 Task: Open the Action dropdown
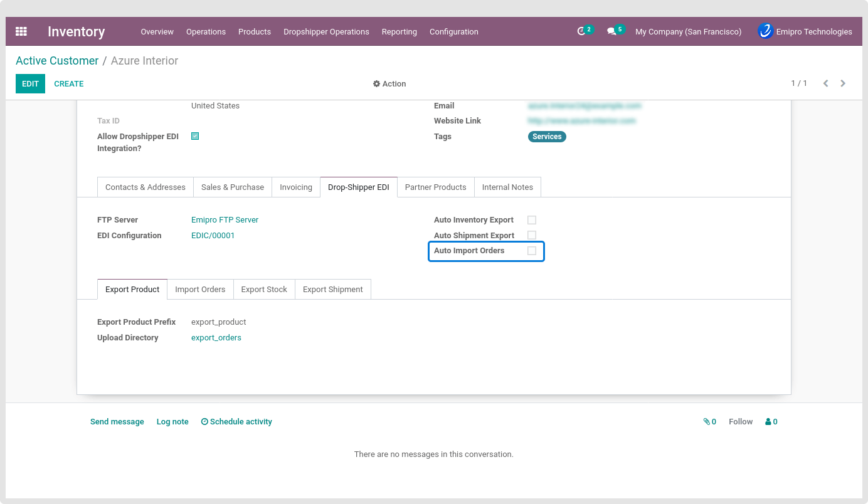(x=389, y=84)
